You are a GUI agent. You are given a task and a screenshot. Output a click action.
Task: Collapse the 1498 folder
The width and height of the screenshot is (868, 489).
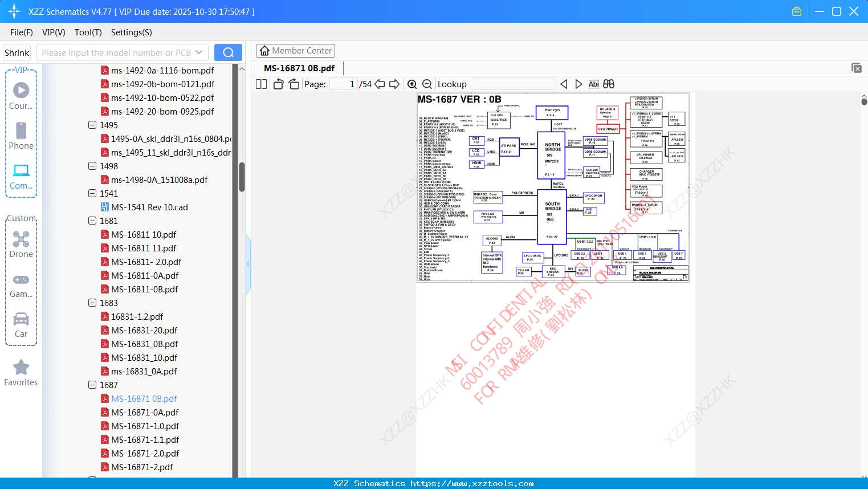[x=92, y=166]
